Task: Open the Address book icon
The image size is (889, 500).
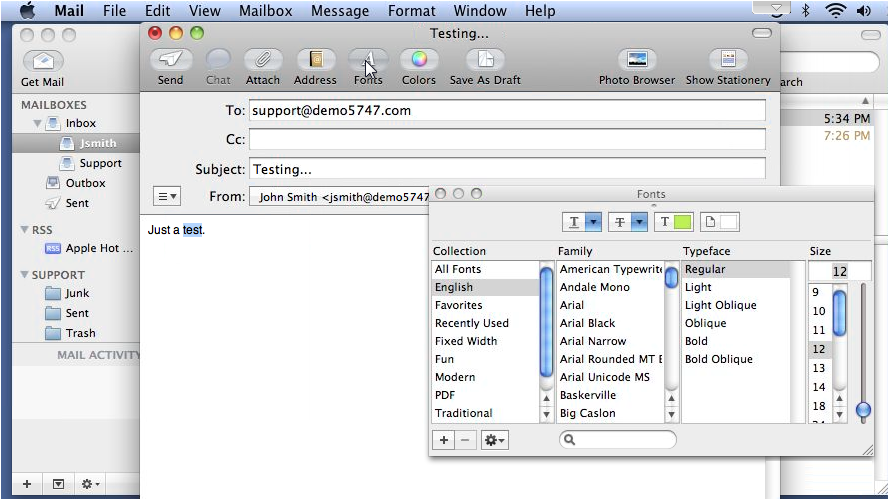Action: [315, 60]
